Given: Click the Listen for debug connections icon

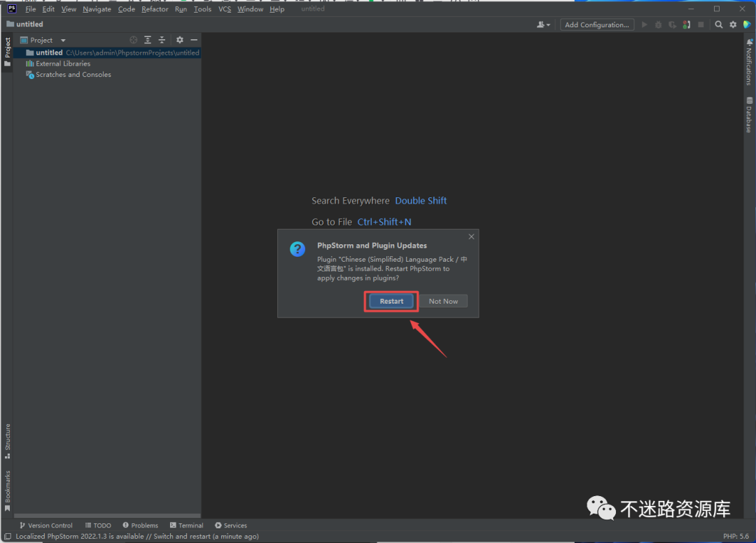Looking at the screenshot, I should click(x=687, y=24).
